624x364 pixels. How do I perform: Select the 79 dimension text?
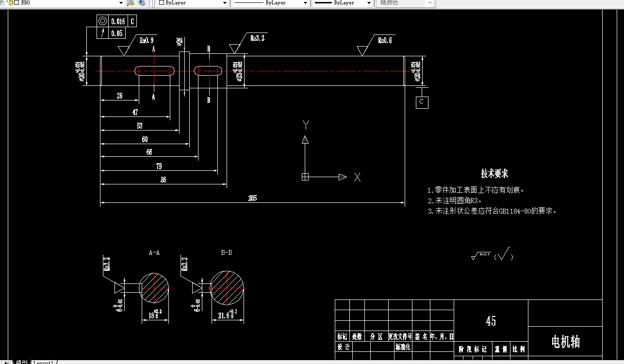[x=159, y=166]
